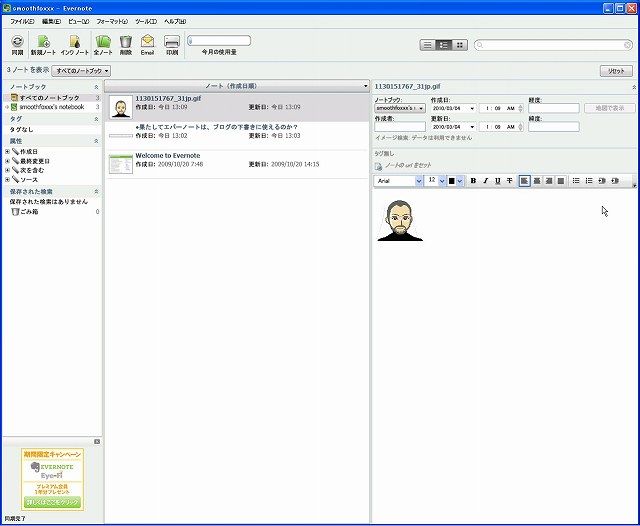Switch to snippet list view mode

point(444,45)
